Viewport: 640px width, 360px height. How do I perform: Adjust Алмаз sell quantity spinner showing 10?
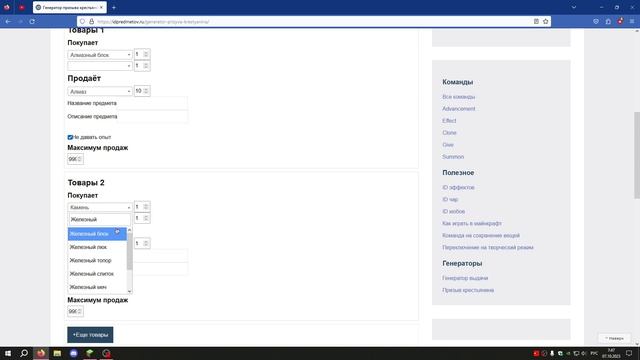point(142,91)
